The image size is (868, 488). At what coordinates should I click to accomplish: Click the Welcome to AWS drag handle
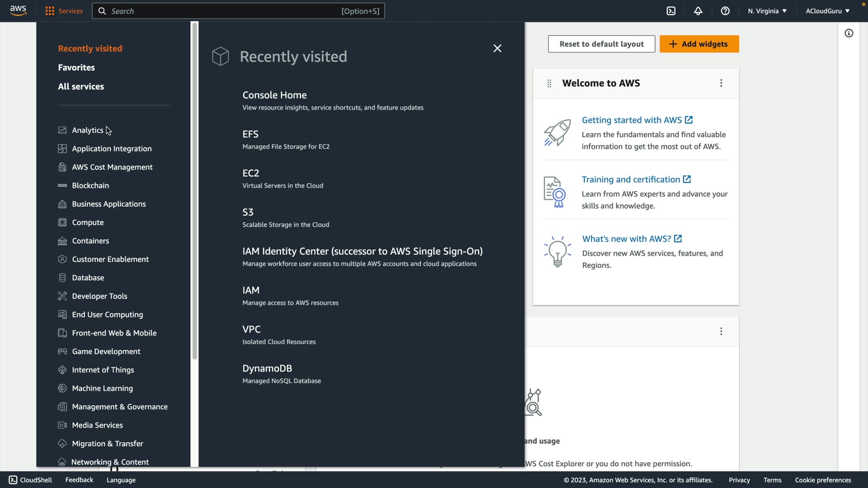click(x=549, y=83)
